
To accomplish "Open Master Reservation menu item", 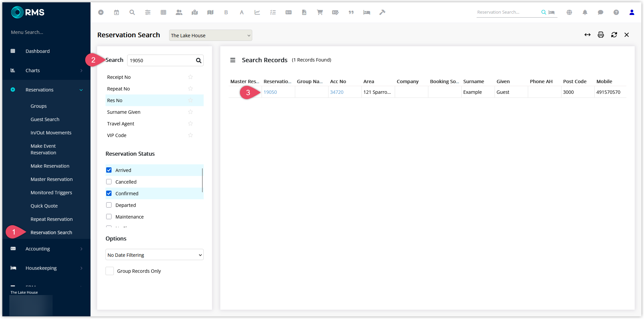I will tap(52, 179).
